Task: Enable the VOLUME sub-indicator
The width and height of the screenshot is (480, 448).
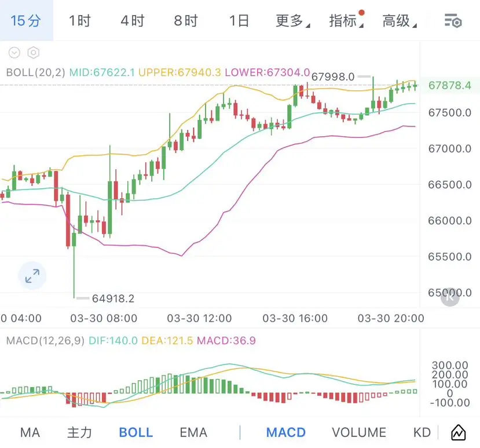Action: [359, 432]
